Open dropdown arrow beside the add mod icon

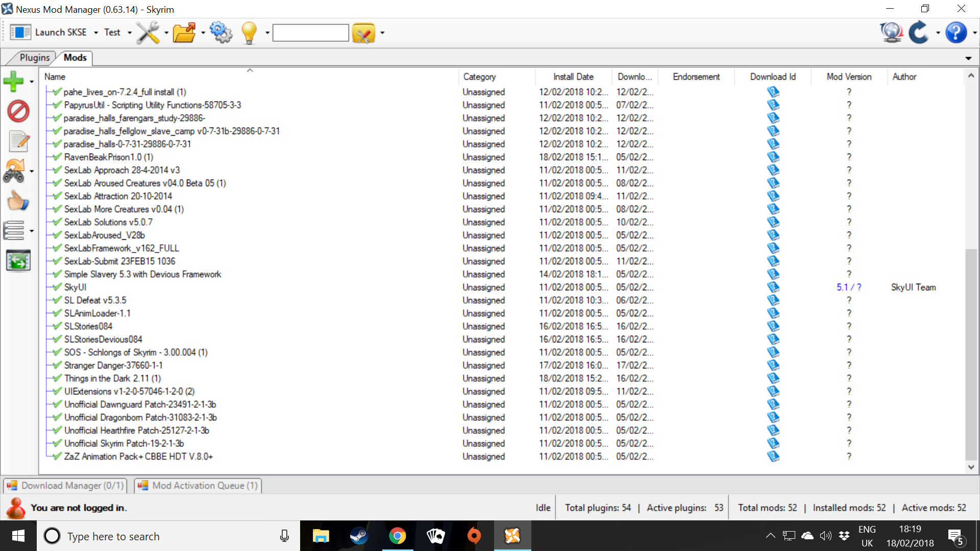[32, 82]
